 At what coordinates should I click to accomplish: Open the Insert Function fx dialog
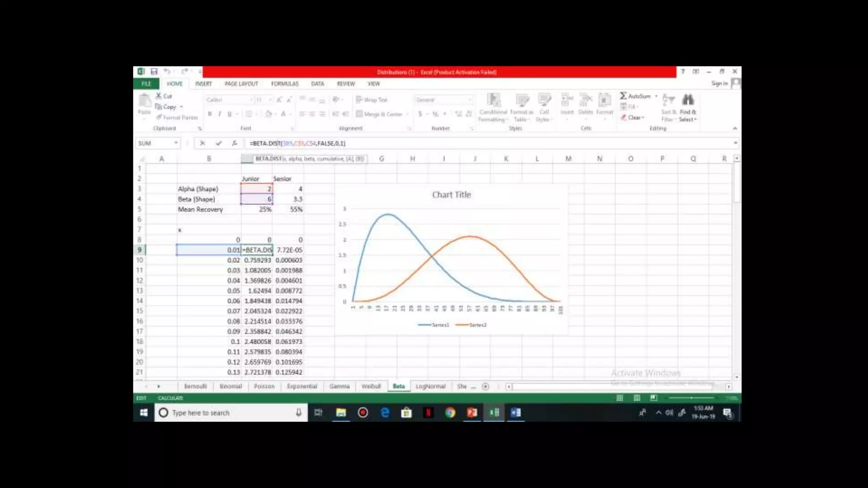pyautogui.click(x=234, y=143)
